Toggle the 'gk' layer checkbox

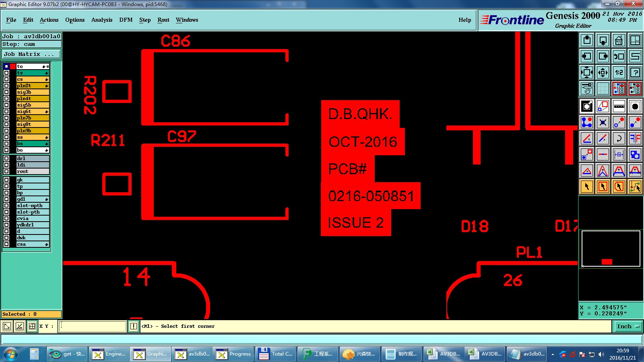6,180
